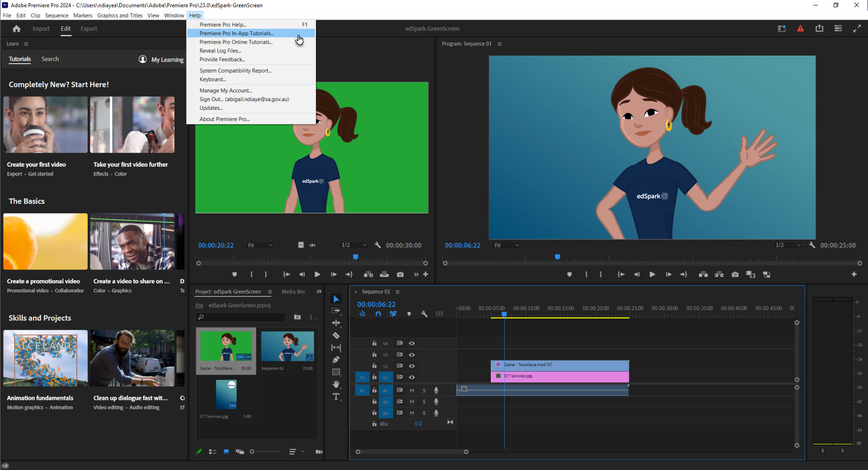Select the Rectangle shape tool
Image resolution: width=868 pixels, height=470 pixels.
point(336,372)
